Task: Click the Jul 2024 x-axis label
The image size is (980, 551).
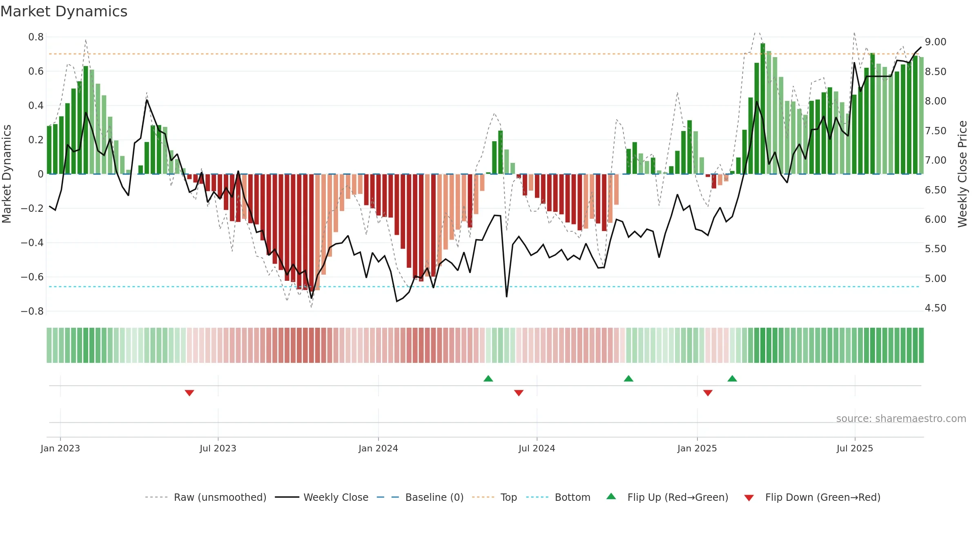Action: 537,448
